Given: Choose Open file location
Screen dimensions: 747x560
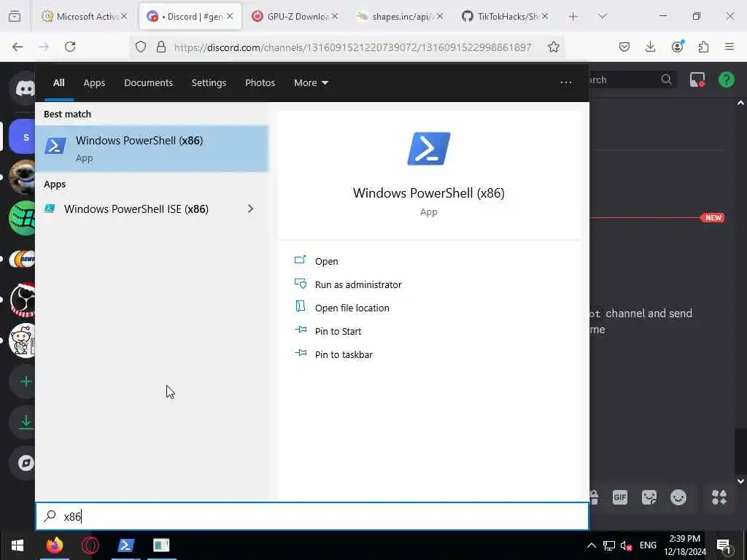Looking at the screenshot, I should 342,308.
